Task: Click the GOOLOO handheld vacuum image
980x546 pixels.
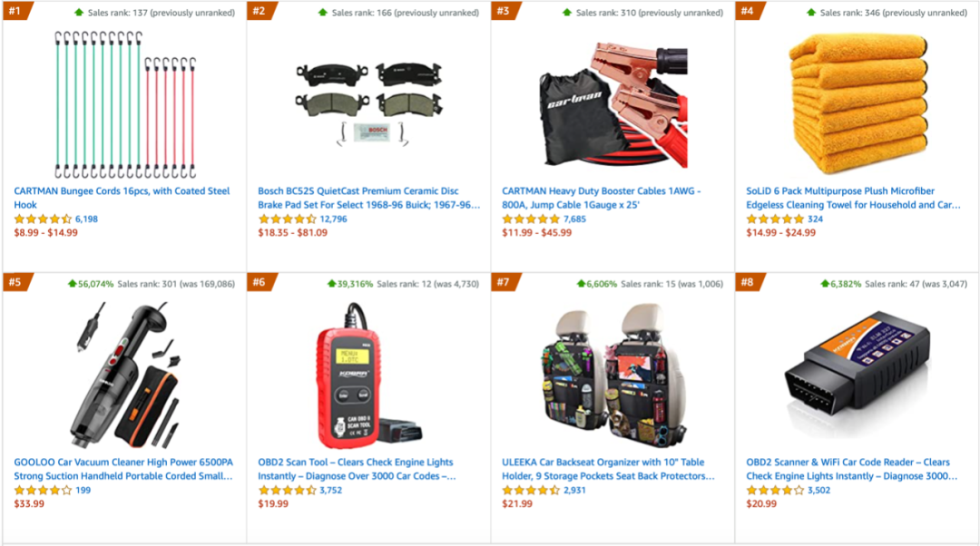Action: click(x=128, y=375)
